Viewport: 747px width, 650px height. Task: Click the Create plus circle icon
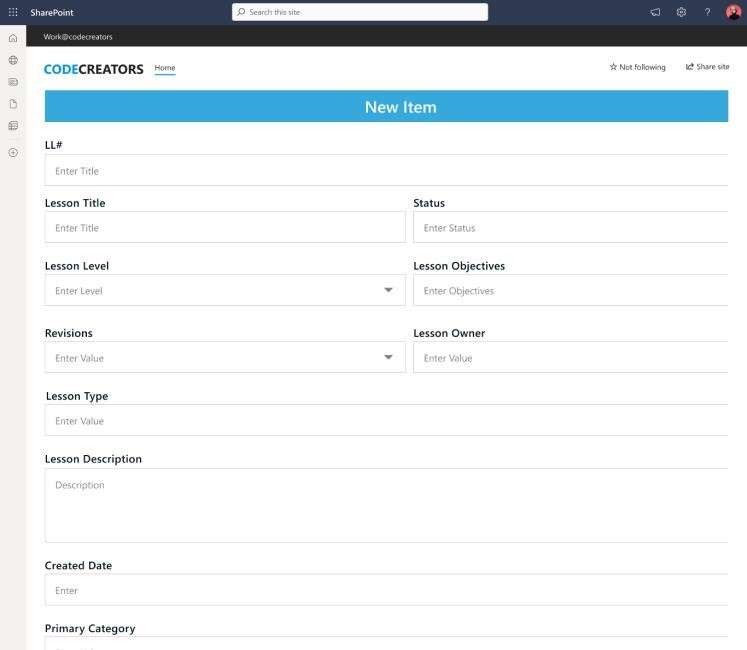pyautogui.click(x=13, y=153)
